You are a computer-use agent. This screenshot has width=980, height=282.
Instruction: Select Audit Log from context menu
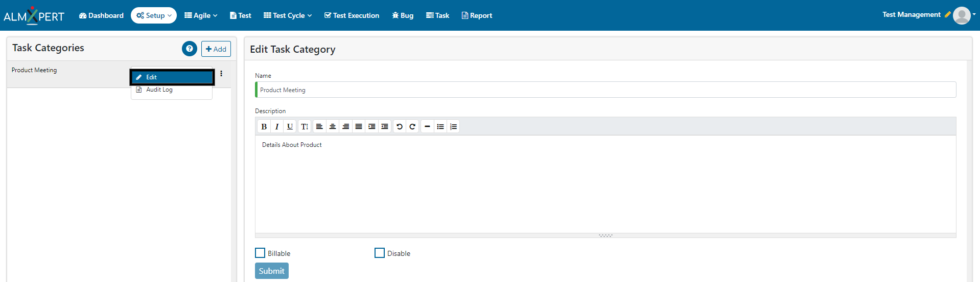point(159,90)
